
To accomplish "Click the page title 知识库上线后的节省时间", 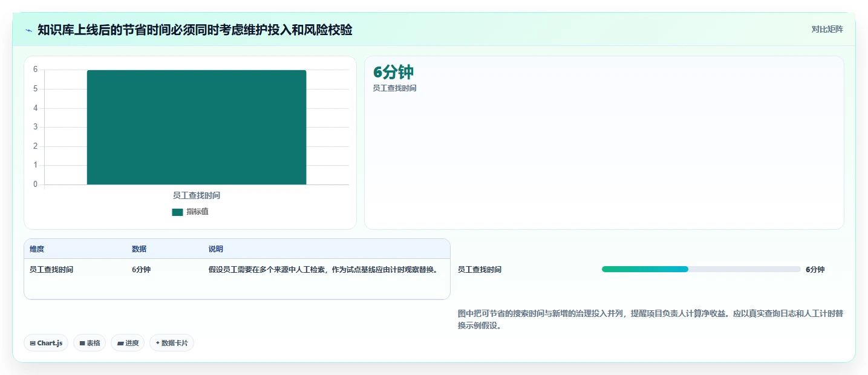I will click(195, 30).
